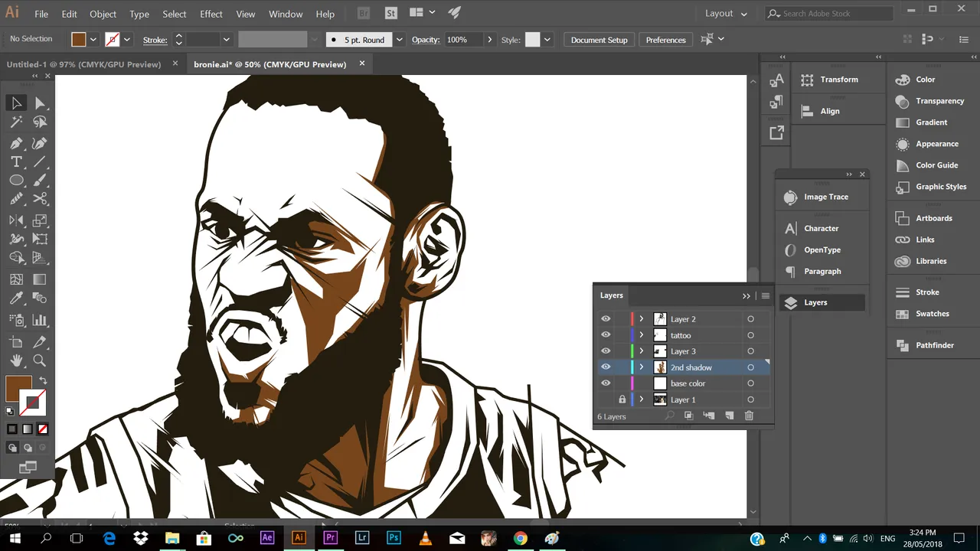Toggle visibility of Layer 3
Viewport: 980px width, 551px height.
[606, 351]
